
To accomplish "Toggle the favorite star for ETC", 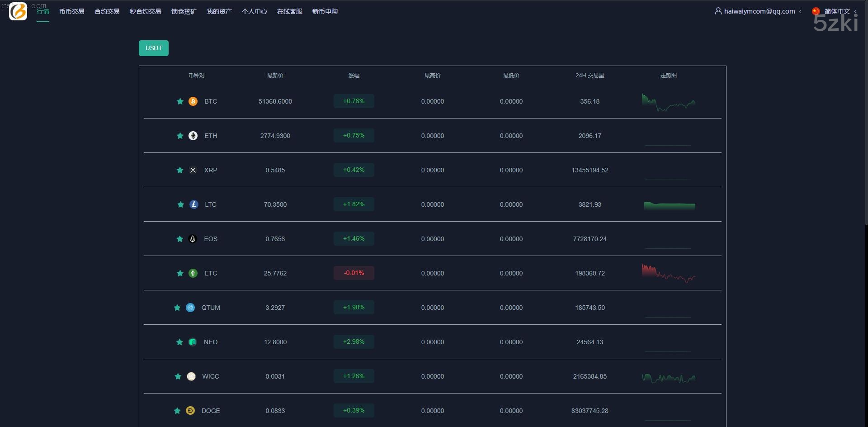I will [x=180, y=273].
